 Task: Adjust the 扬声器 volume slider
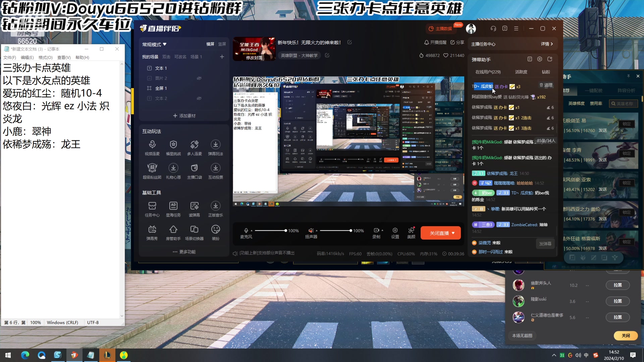(335, 231)
